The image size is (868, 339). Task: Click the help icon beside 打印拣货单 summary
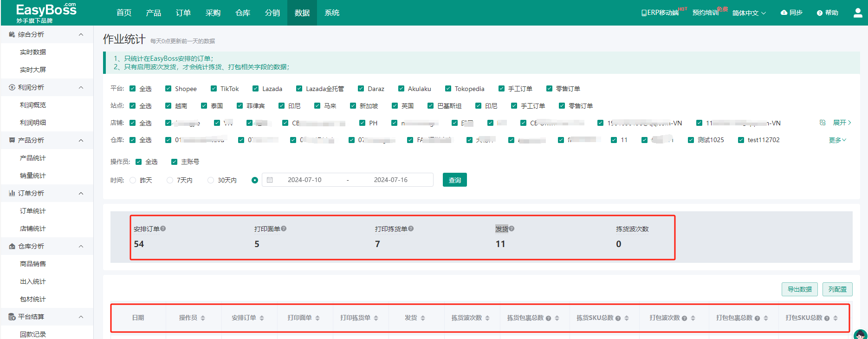coord(411,228)
